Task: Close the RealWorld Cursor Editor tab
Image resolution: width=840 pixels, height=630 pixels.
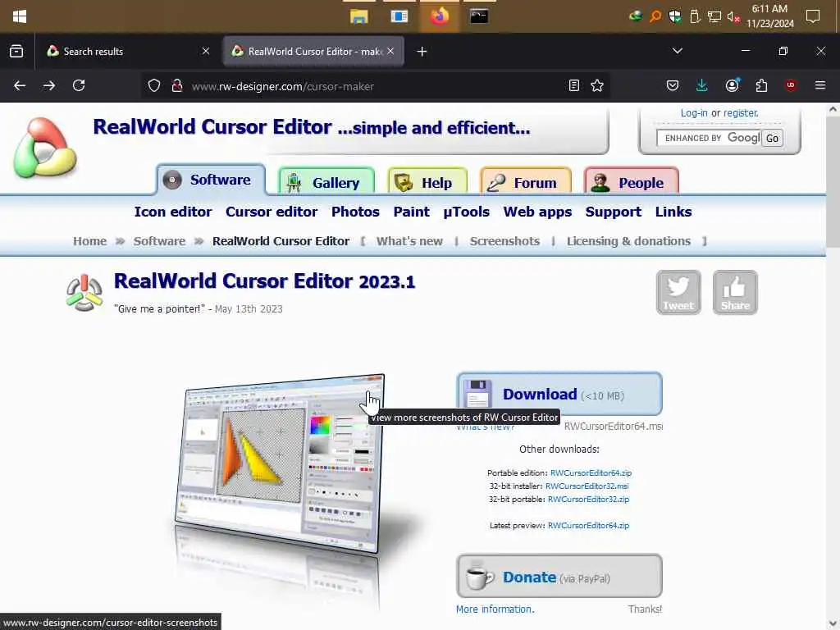Action: tap(390, 52)
